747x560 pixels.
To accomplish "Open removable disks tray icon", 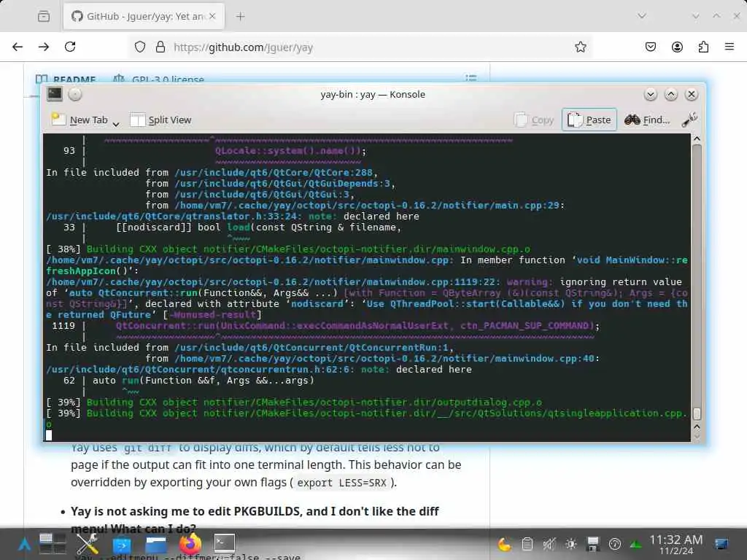I will 592,544.
